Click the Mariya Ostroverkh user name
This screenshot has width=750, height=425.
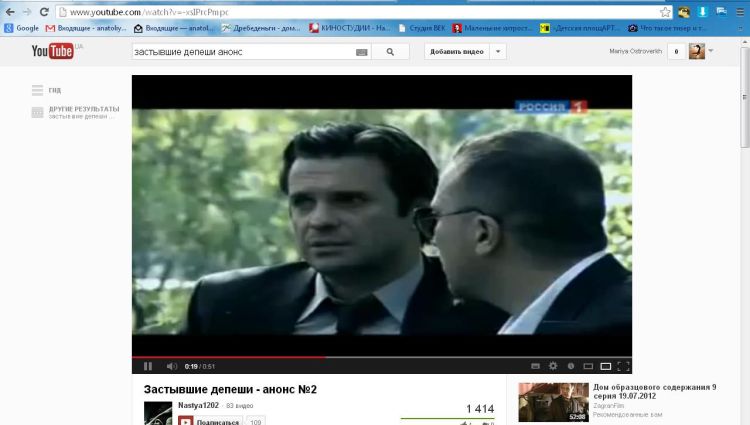pos(635,51)
